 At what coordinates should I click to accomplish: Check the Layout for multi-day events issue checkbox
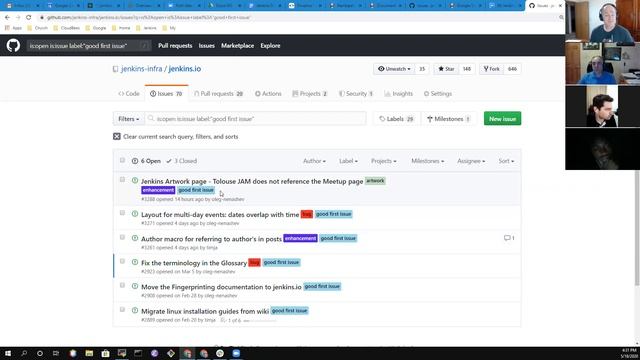122,213
